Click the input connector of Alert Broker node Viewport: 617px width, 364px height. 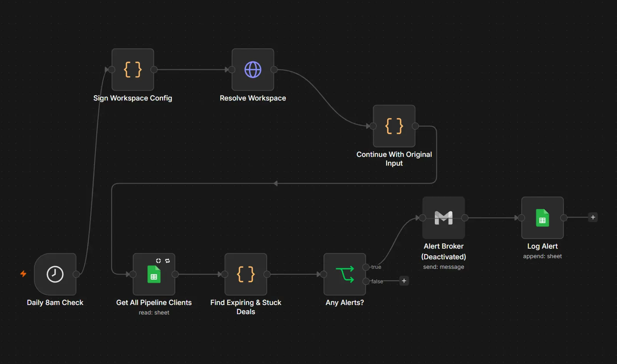(422, 218)
